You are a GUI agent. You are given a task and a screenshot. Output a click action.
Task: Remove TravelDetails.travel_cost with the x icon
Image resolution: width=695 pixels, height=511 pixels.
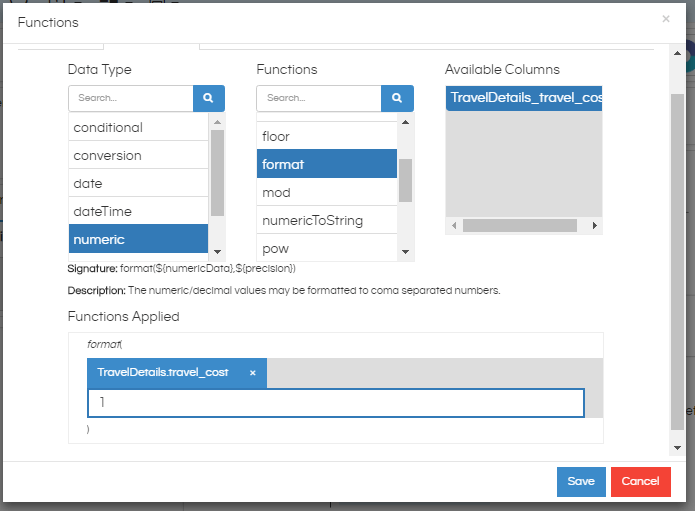(253, 373)
